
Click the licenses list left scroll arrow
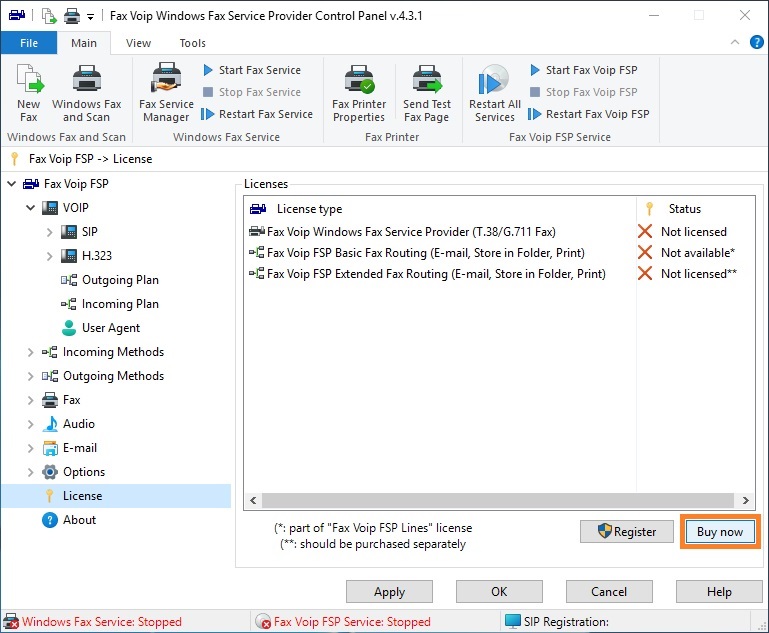[253, 501]
